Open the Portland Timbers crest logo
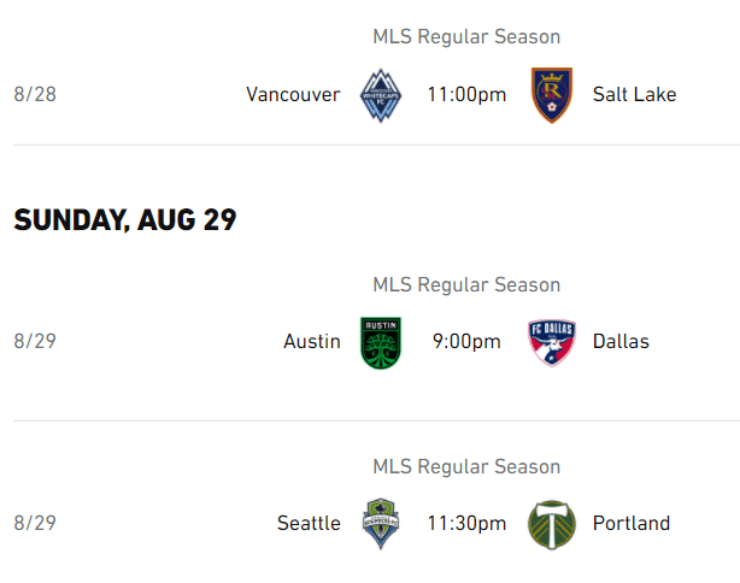 (x=551, y=523)
